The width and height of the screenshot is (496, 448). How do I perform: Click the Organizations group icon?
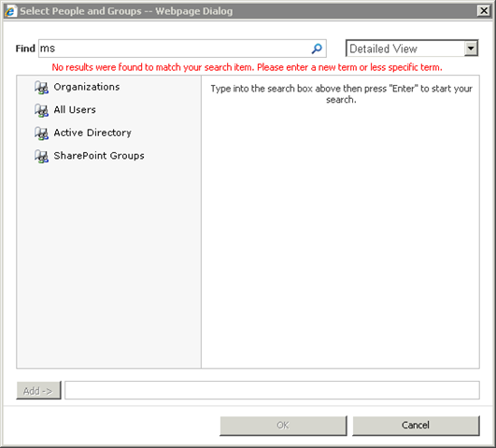[41, 87]
